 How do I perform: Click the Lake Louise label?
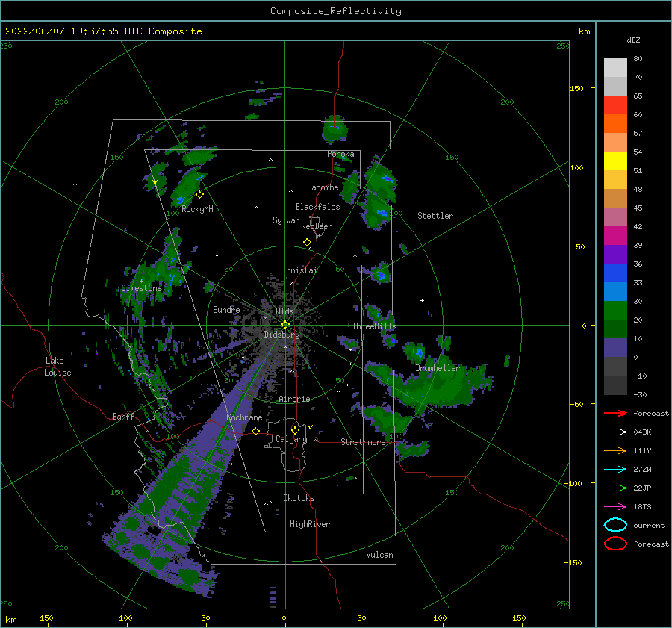point(57,367)
